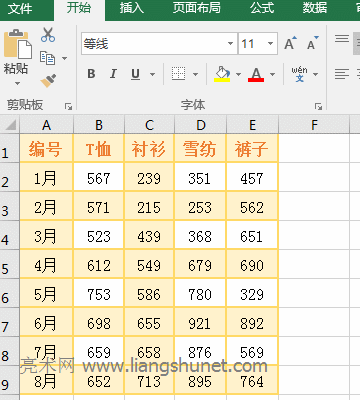This screenshot has width=360, height=400.
Task: Select column E header
Action: 252,125
